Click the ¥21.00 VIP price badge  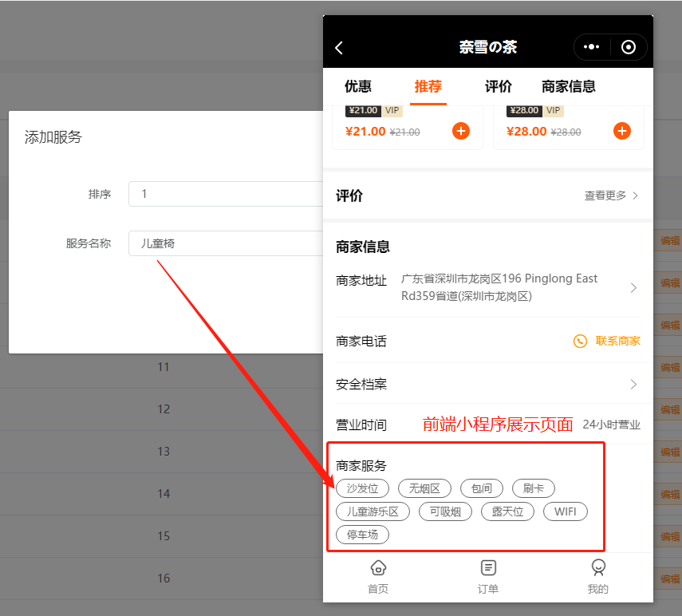[x=374, y=110]
